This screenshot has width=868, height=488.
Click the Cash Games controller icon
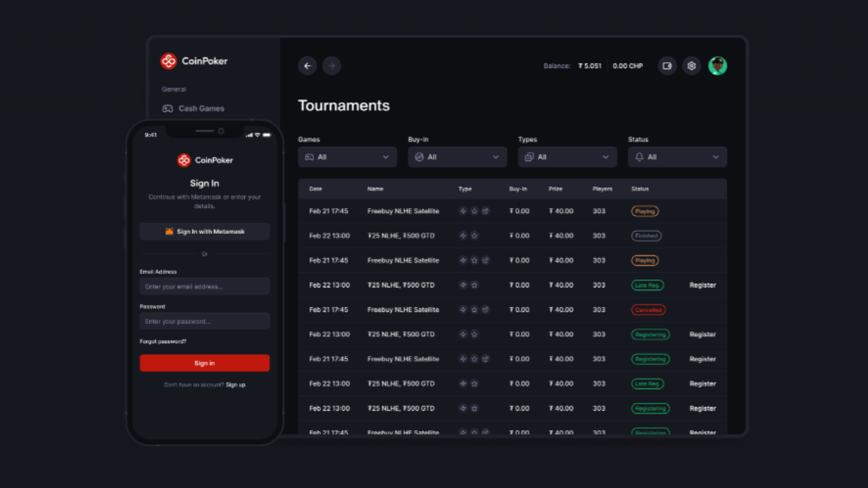click(x=167, y=108)
